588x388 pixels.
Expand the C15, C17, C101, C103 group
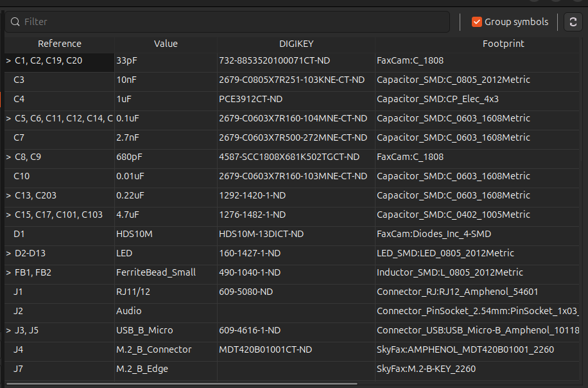pos(8,215)
